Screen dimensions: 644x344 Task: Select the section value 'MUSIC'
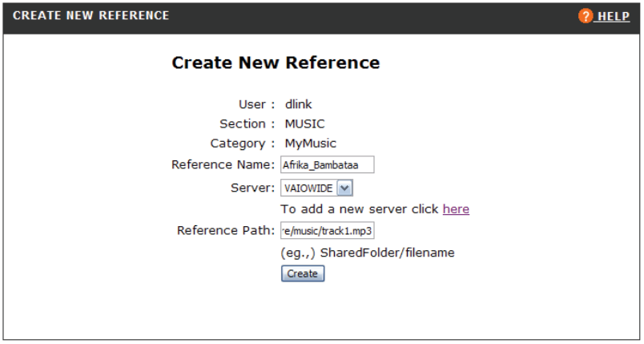[305, 123]
